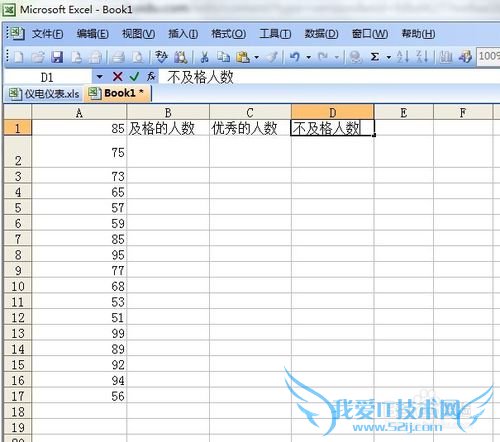Open the 插入(I) menu
The width and height of the screenshot is (500, 442).
coord(183,34)
